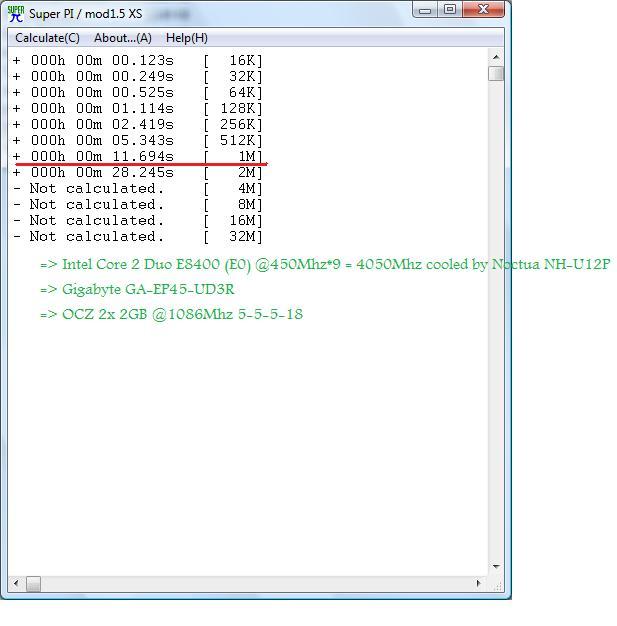Image resolution: width=617 pixels, height=626 pixels.
Task: Open the About...(A) menu
Action: [123, 38]
